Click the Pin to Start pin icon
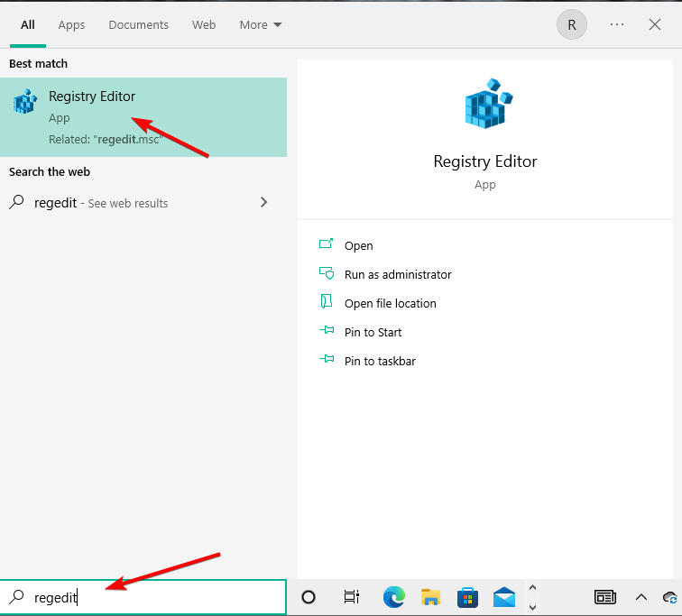This screenshot has width=682, height=616. [327, 330]
